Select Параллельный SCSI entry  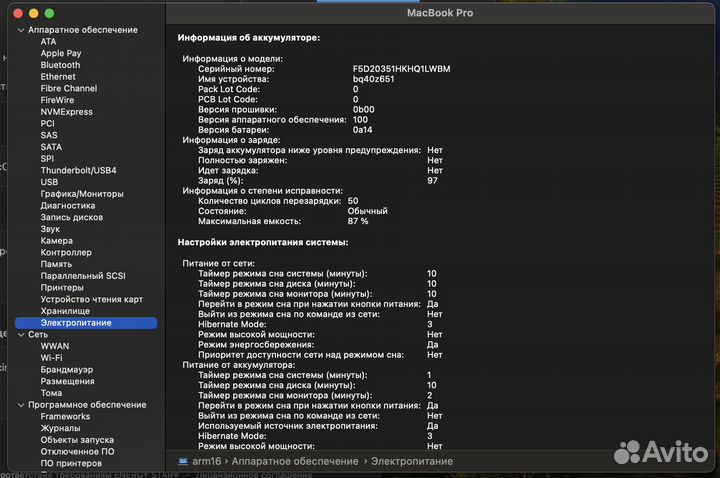coord(83,276)
